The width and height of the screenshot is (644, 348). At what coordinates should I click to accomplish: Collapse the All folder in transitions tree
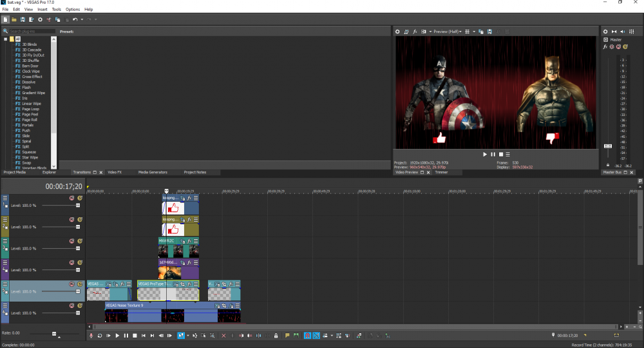tap(6, 39)
